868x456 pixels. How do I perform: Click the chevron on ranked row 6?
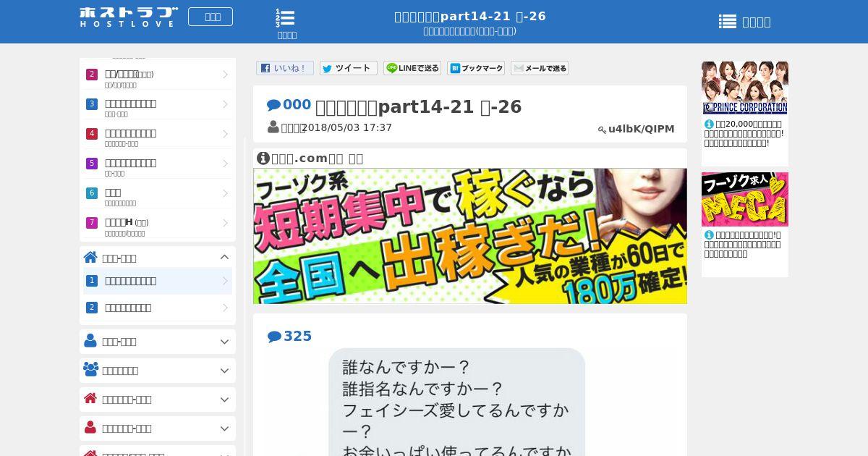click(x=225, y=193)
